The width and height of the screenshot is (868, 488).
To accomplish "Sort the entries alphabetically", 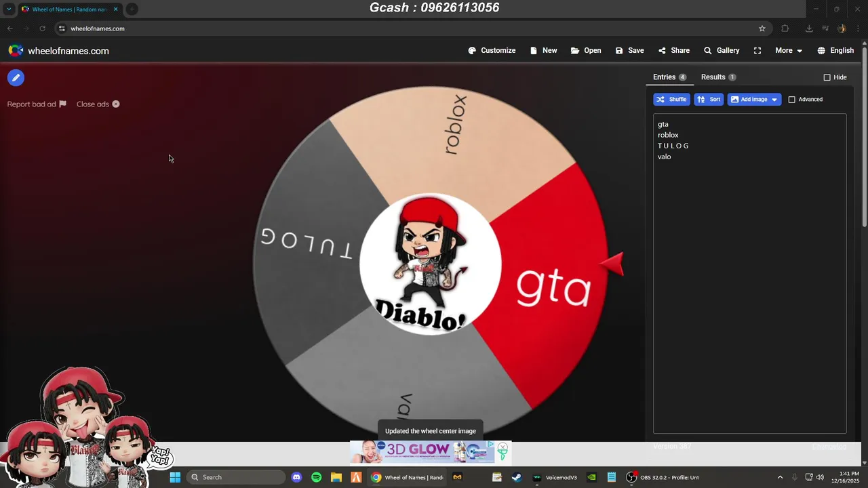I will tap(709, 100).
